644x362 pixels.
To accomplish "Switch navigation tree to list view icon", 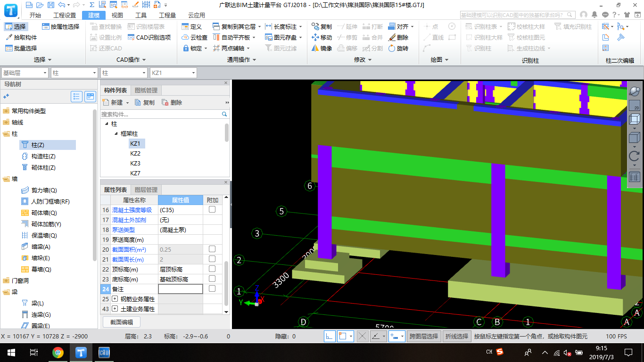I will [x=76, y=97].
